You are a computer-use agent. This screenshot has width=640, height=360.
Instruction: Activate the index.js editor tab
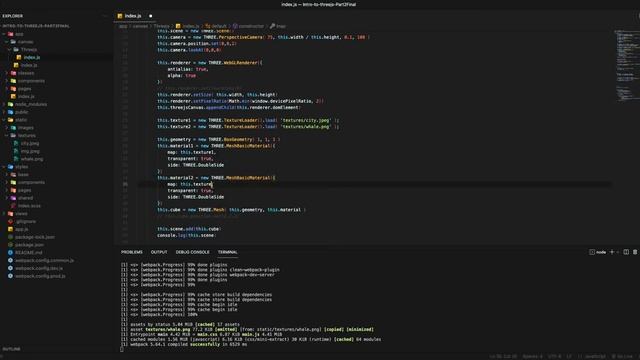click(133, 16)
